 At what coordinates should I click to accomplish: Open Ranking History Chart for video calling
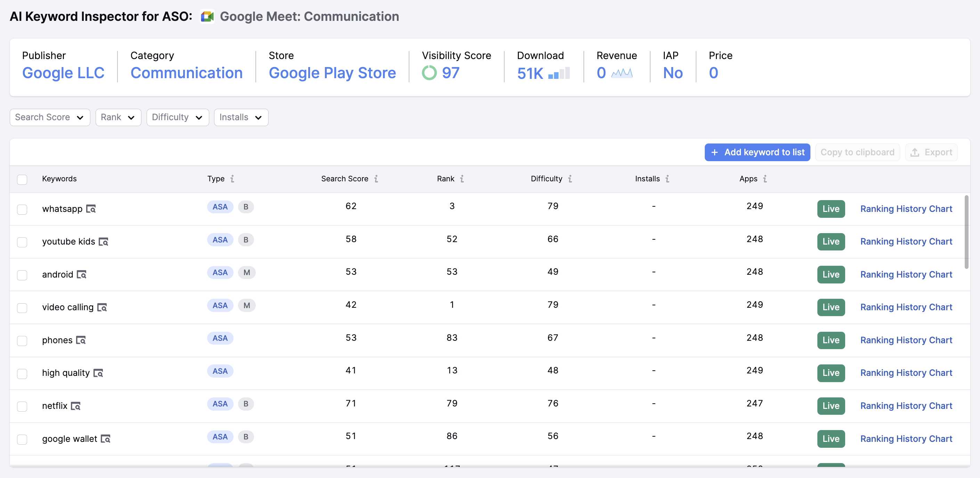906,307
